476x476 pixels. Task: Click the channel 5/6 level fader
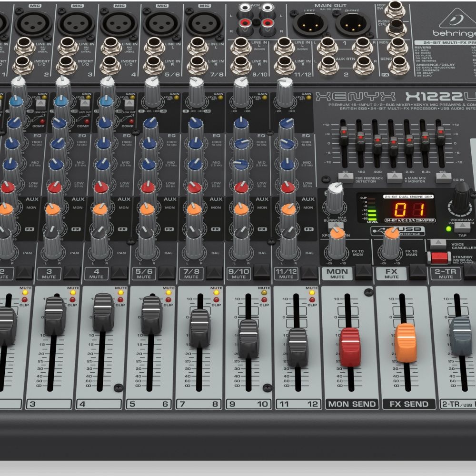click(x=151, y=314)
